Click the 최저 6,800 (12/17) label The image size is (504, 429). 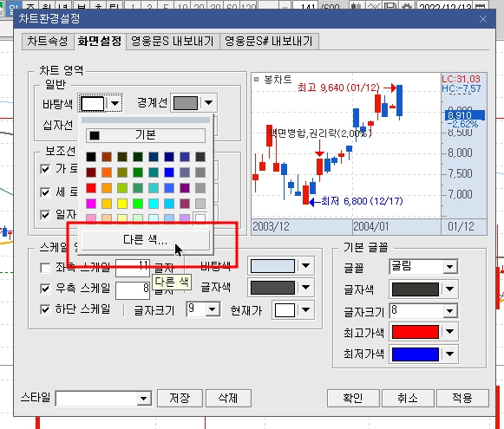tap(362, 201)
